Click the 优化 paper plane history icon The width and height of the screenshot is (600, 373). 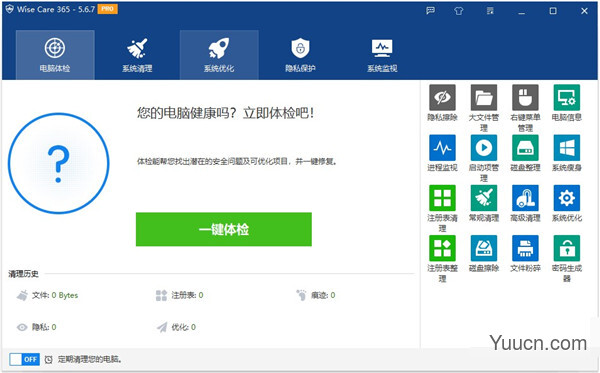162,327
